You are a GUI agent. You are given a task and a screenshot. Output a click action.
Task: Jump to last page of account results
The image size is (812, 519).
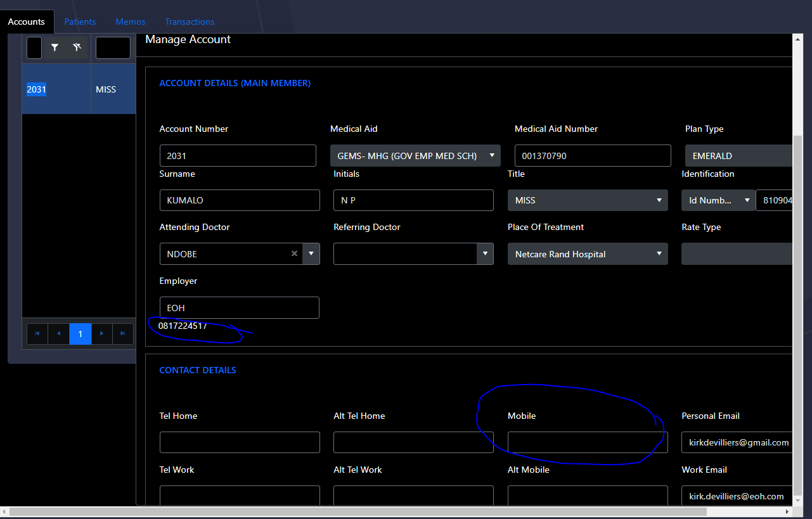[x=123, y=333]
